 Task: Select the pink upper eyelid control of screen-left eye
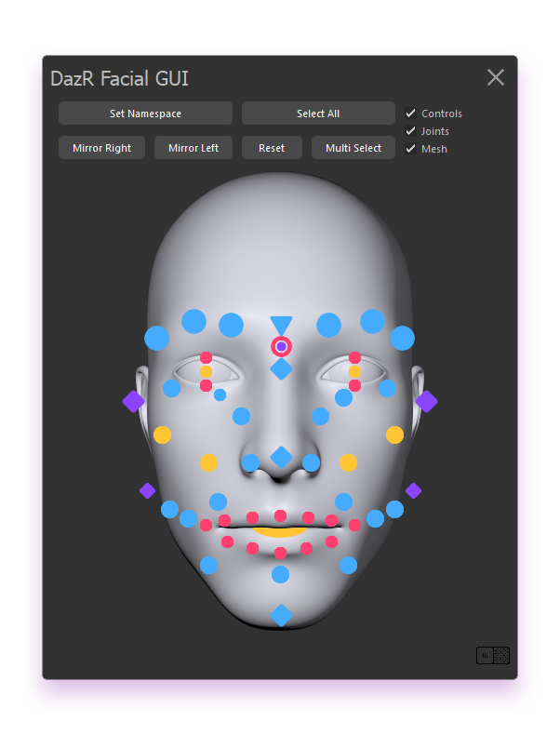coord(207,357)
